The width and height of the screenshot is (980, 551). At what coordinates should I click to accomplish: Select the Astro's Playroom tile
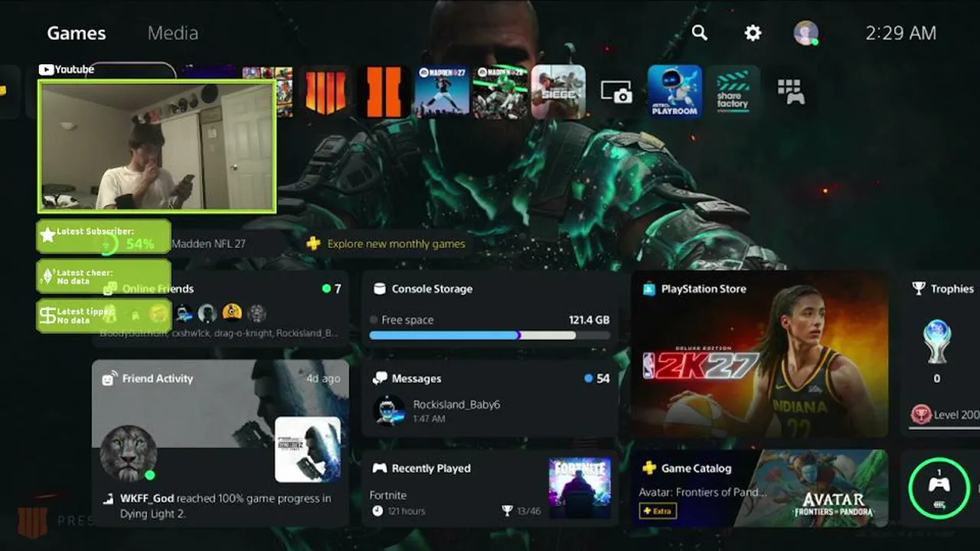click(675, 93)
